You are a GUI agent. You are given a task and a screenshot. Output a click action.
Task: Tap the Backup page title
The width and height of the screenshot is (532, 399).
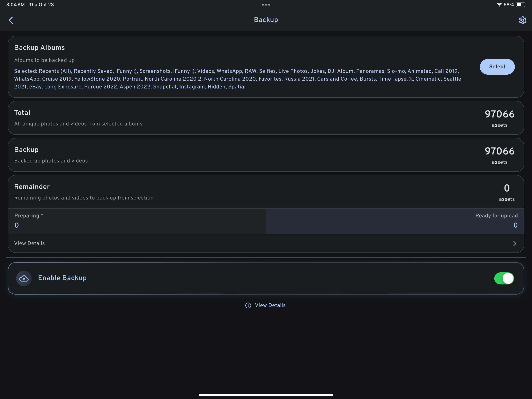click(266, 20)
